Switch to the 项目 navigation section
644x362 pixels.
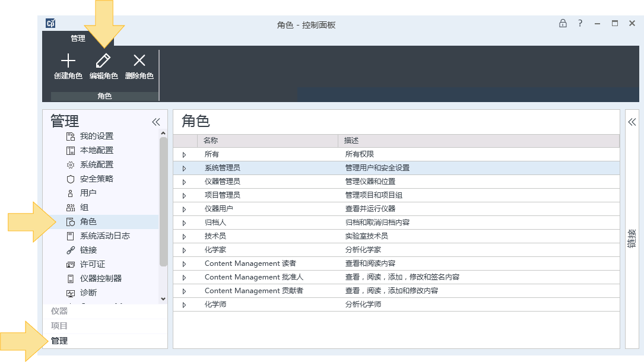59,326
